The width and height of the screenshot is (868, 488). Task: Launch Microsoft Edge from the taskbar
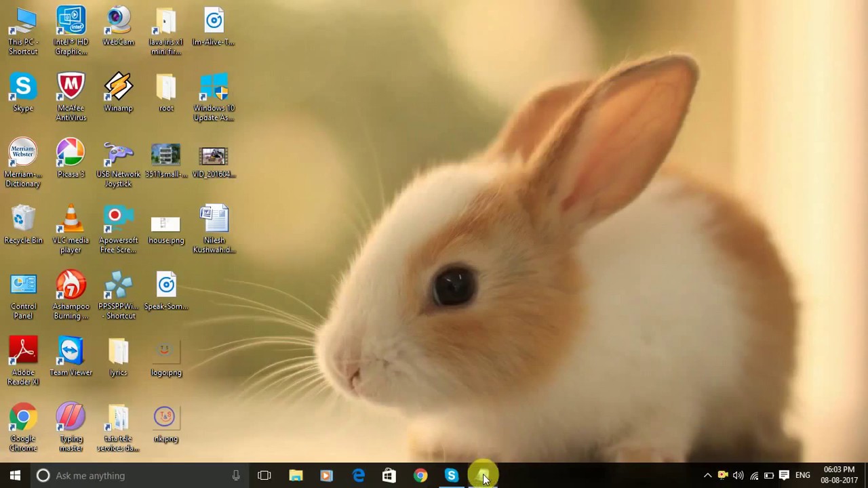coord(358,475)
